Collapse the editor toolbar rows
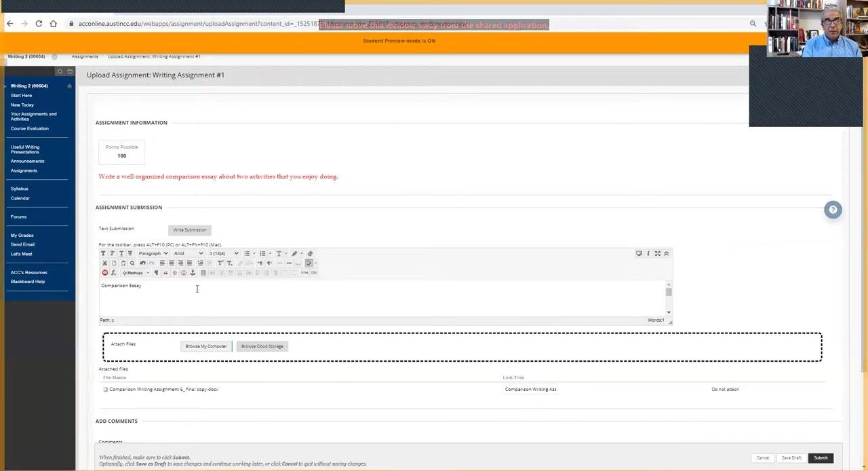 pos(666,253)
